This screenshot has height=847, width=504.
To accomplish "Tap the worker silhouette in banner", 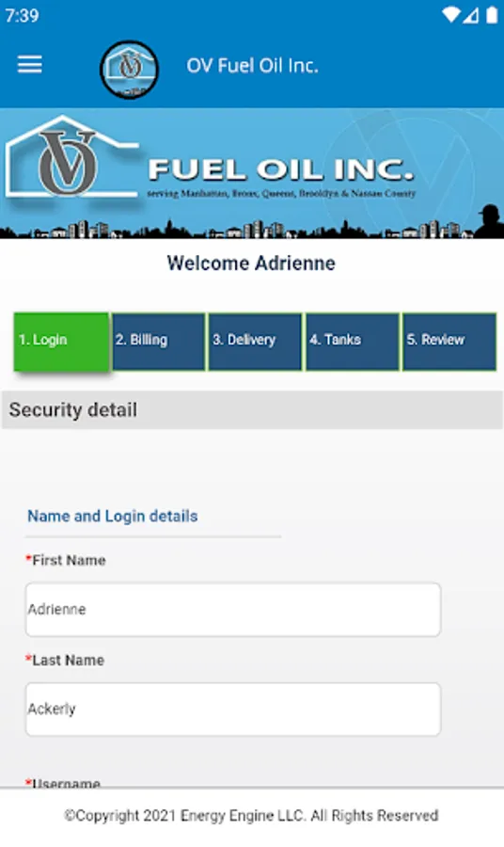I will pos(489,221).
